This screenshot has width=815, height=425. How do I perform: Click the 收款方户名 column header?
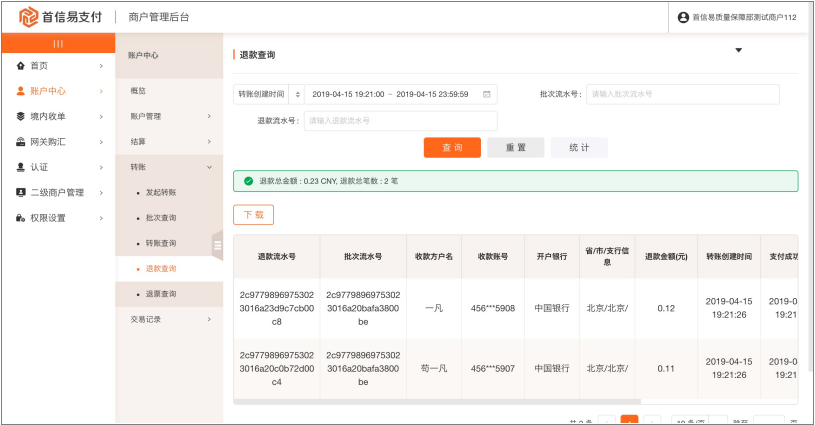click(x=433, y=256)
